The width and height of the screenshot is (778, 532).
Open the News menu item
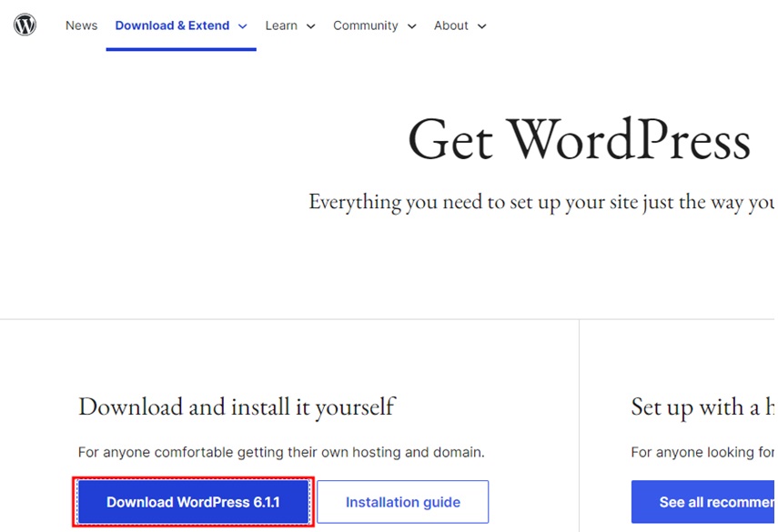click(x=81, y=25)
